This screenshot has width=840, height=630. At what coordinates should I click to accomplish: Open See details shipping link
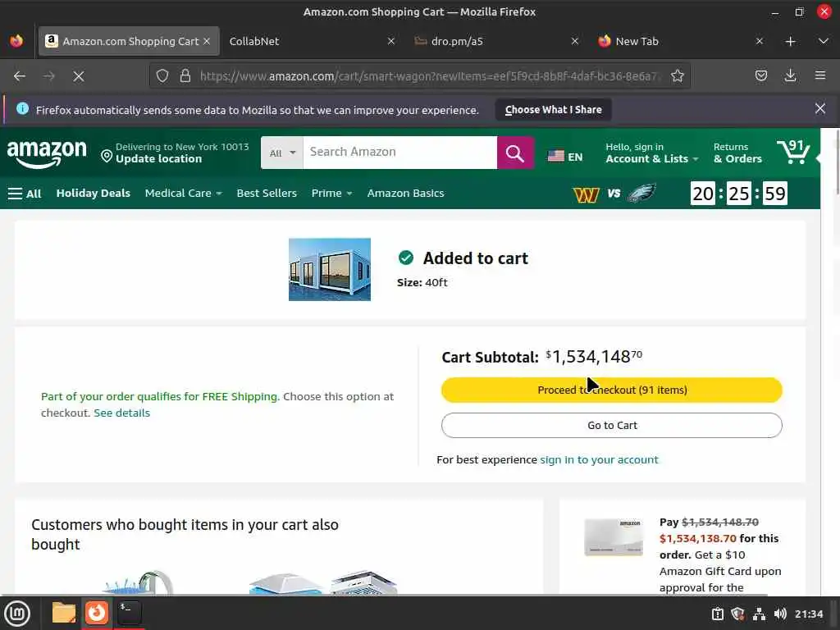121,413
